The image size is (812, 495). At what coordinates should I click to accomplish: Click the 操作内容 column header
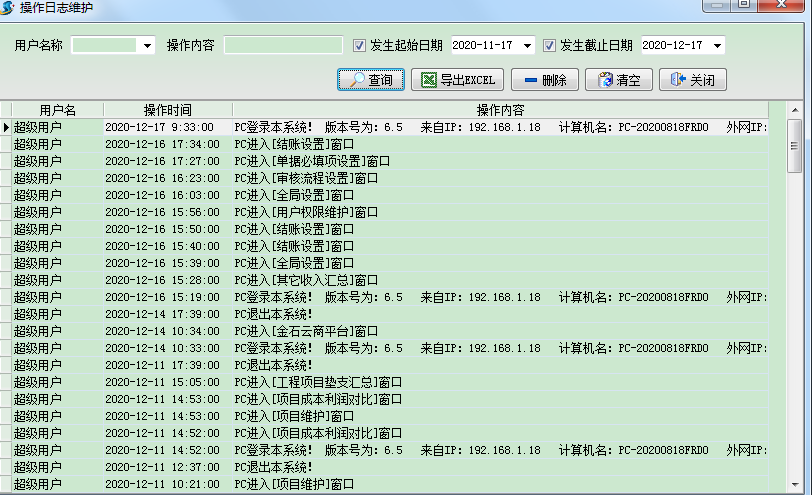click(x=500, y=109)
